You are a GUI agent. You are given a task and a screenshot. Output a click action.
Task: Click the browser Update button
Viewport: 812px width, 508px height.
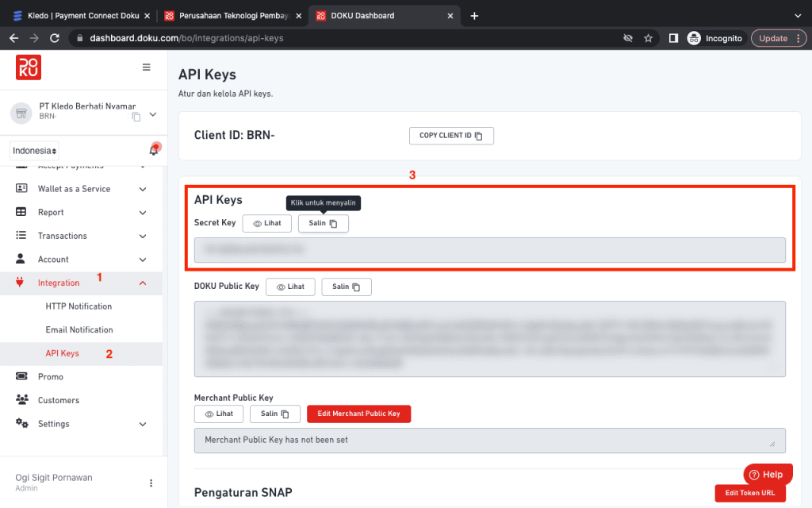(x=779, y=38)
